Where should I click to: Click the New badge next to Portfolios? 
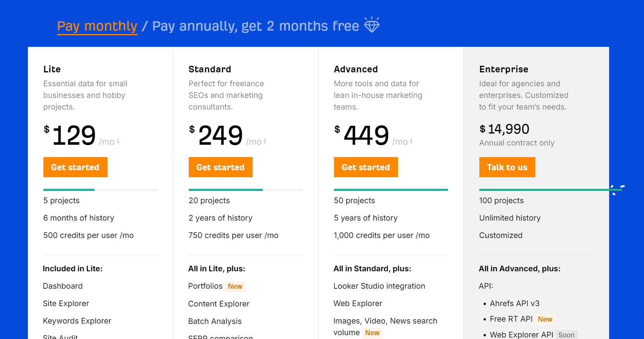[x=235, y=286]
